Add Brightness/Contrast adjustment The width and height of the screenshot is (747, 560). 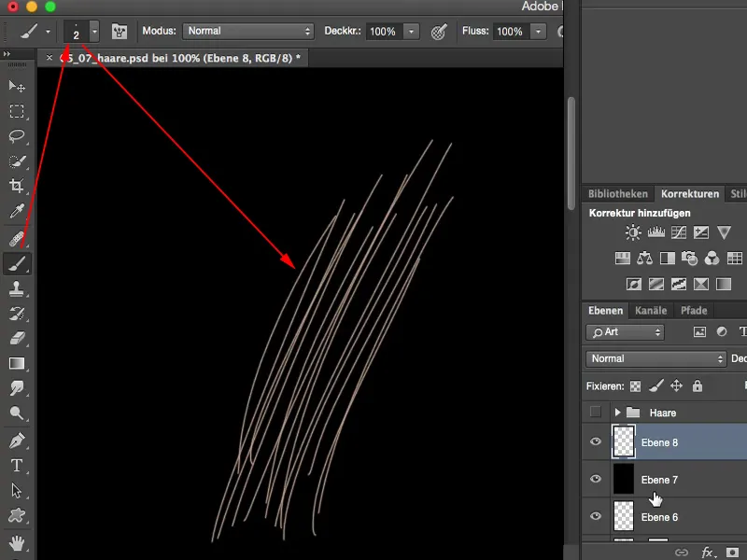click(633, 232)
